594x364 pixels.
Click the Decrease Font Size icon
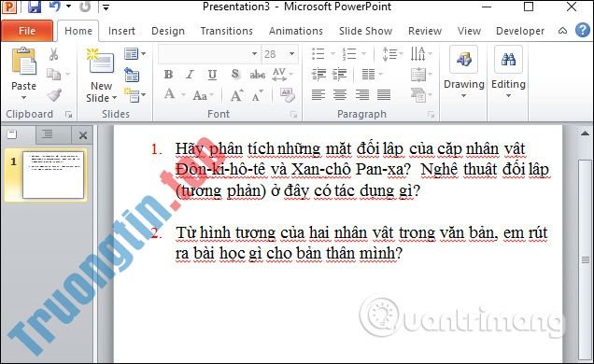[x=257, y=96]
